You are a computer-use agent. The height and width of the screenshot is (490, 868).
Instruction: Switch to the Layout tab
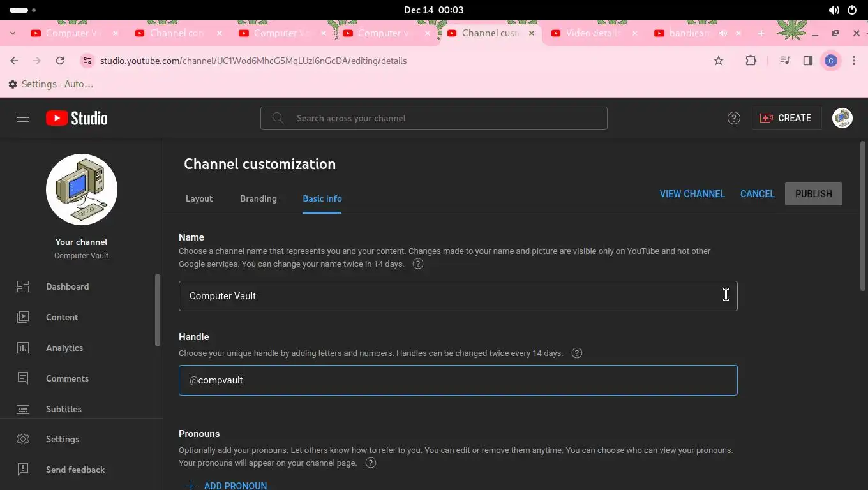coord(199,198)
